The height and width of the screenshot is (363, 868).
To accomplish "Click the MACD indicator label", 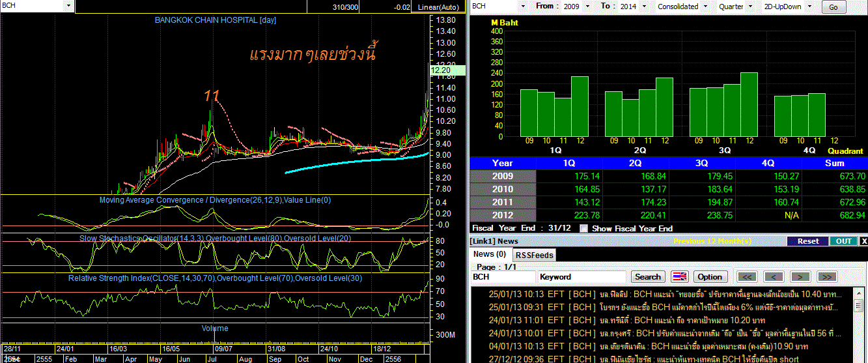I will coord(215,200).
